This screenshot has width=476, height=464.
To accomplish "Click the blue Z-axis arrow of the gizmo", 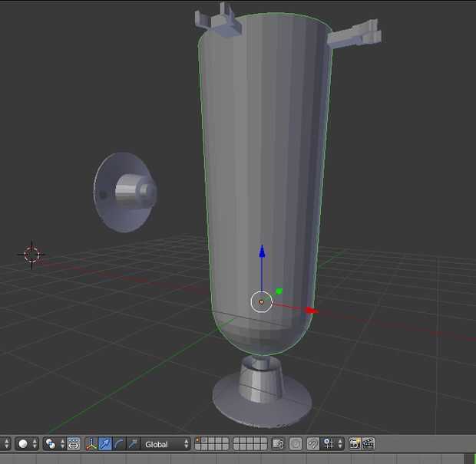I will click(262, 252).
